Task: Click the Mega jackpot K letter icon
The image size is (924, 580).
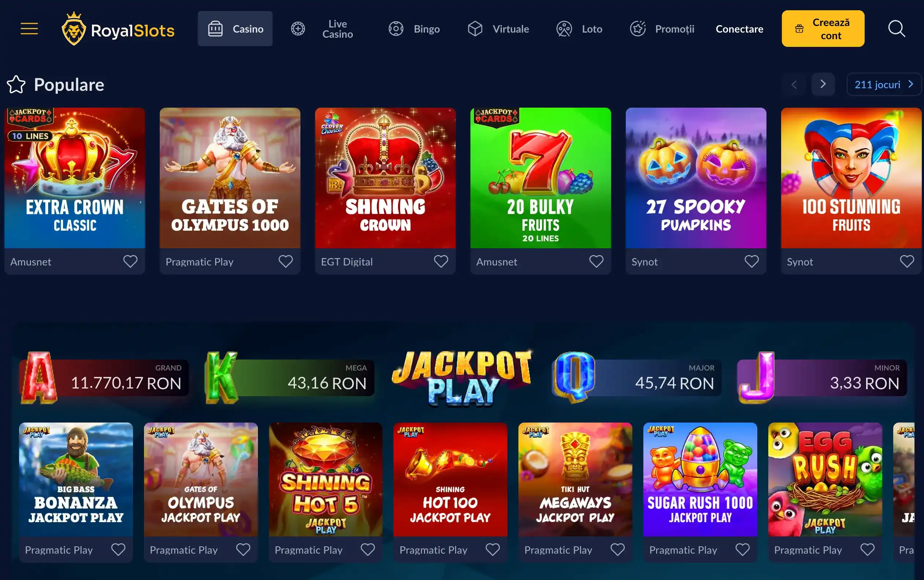Action: [221, 378]
